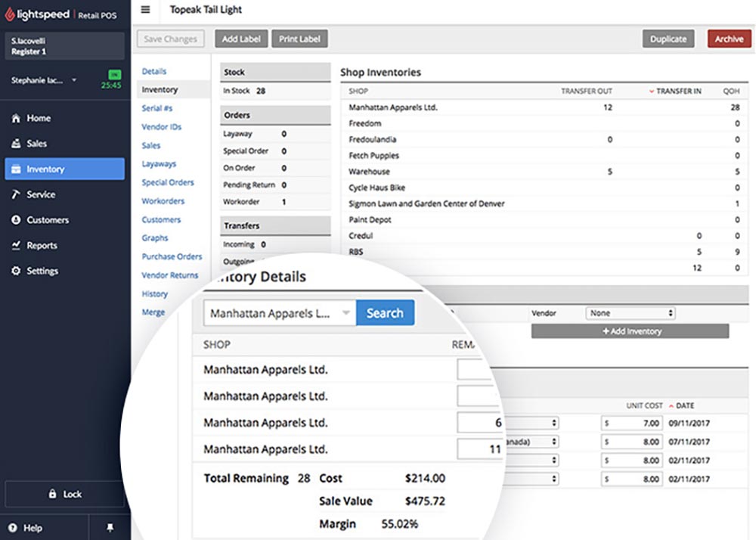Open the Special Orders tab
This screenshot has height=540, width=756.
click(168, 182)
